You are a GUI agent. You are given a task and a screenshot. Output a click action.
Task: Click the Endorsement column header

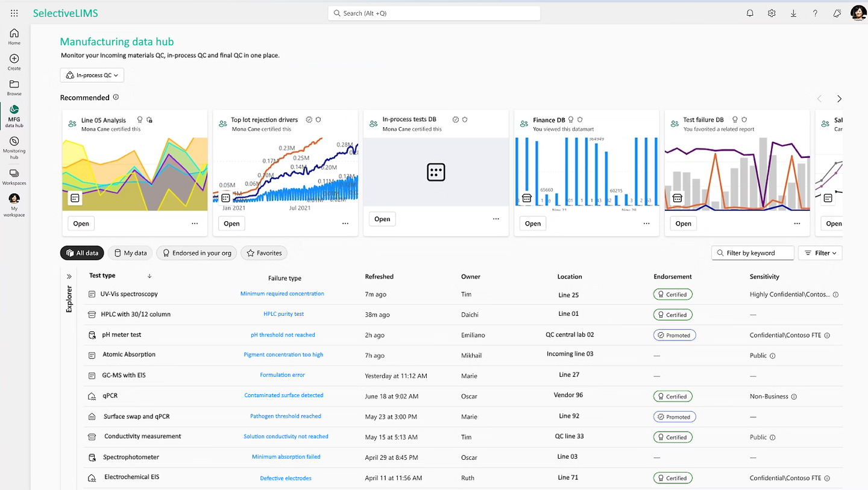(673, 277)
